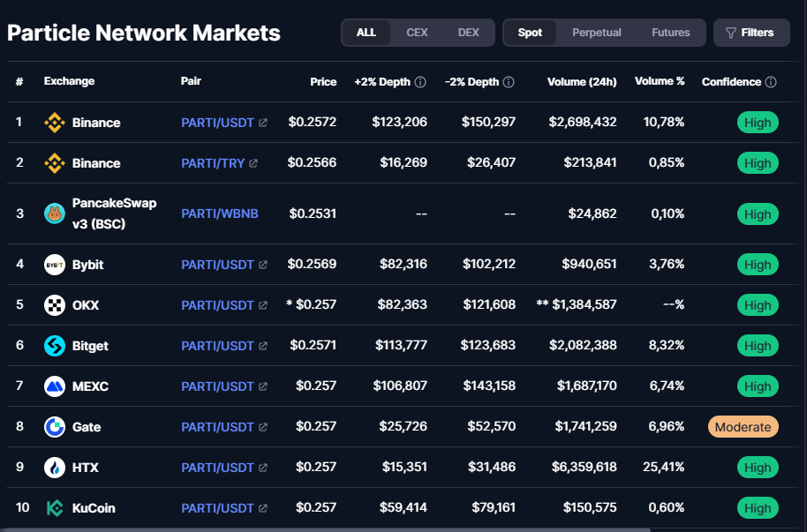The height and width of the screenshot is (532, 807).
Task: Click the High confidence badge for HTX
Action: [758, 468]
